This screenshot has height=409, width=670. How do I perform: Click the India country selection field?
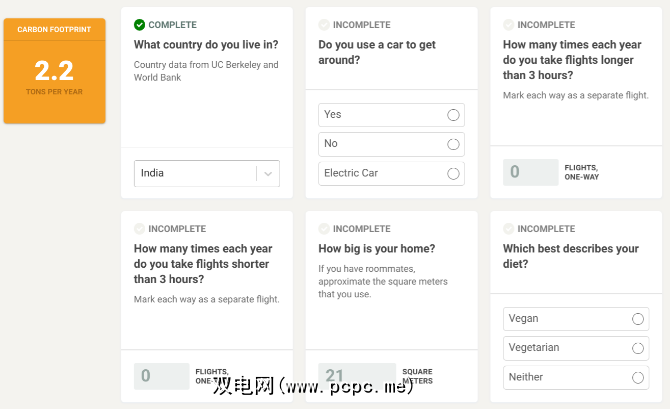click(195, 173)
